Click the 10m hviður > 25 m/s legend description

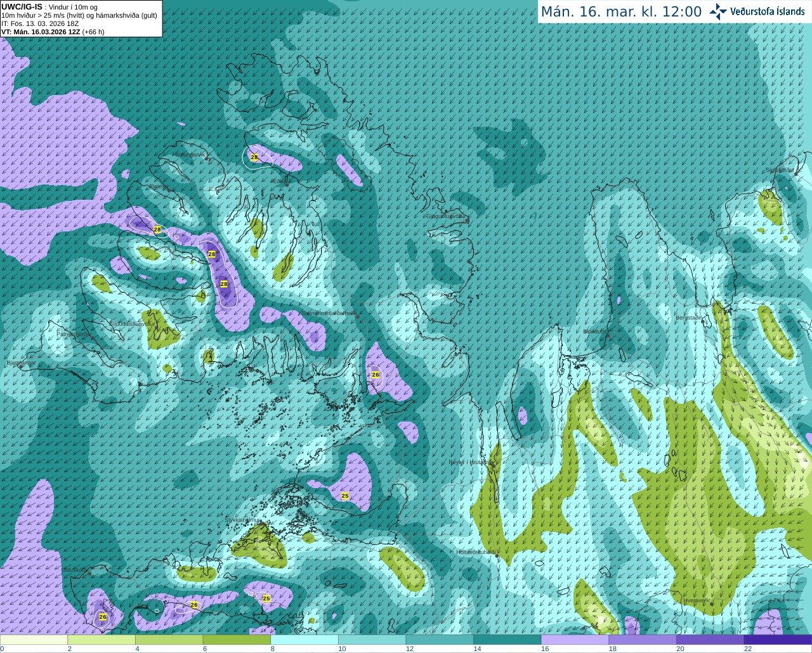[79, 15]
